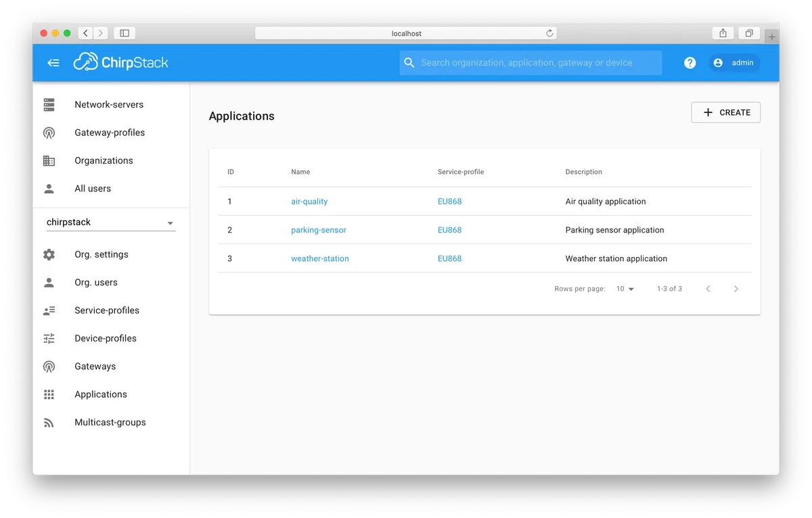This screenshot has height=518, width=812.
Task: Click the next page chevron
Action: 736,289
